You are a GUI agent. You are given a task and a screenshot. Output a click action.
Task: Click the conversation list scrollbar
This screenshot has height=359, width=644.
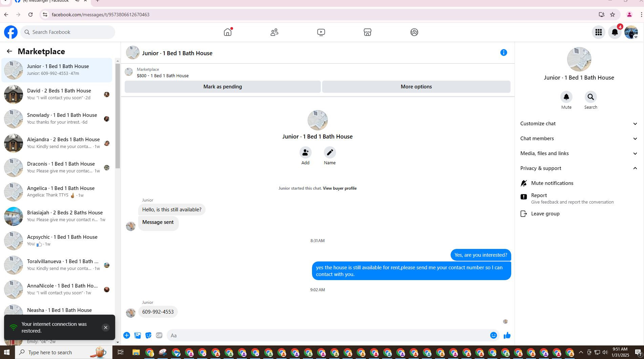click(x=118, y=116)
